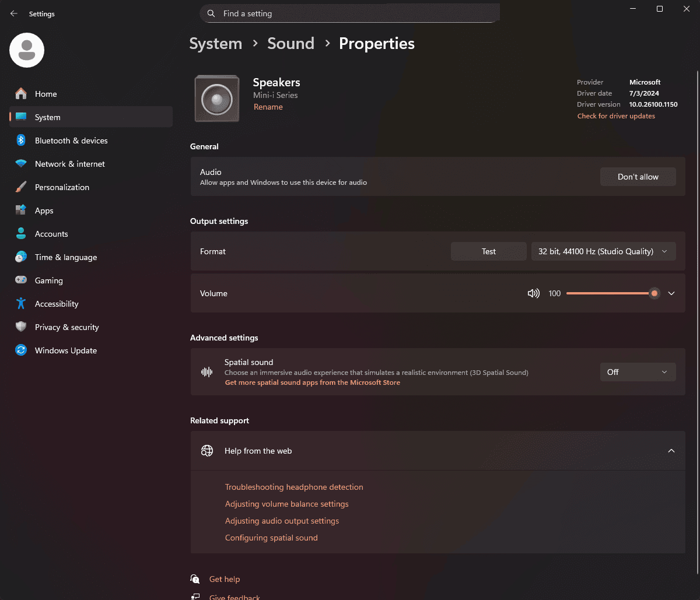Screen dimensions: 700x600
Task: Click the volume slider handle
Action: (654, 293)
